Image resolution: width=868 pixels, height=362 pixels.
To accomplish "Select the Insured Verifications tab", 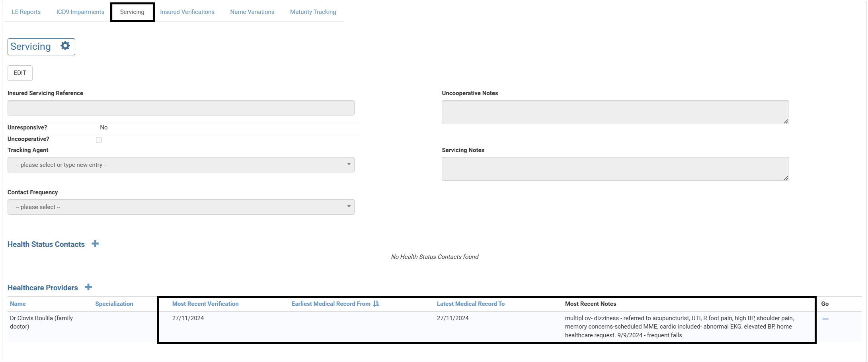I will pos(187,12).
